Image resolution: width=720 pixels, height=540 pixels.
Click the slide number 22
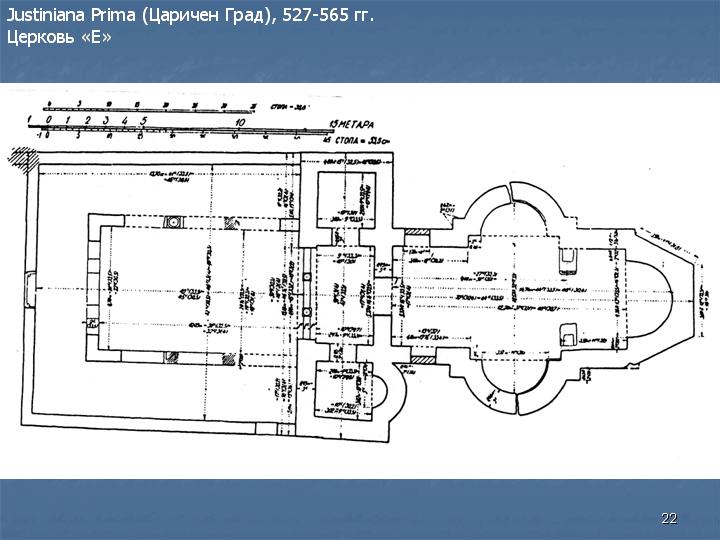point(669,518)
